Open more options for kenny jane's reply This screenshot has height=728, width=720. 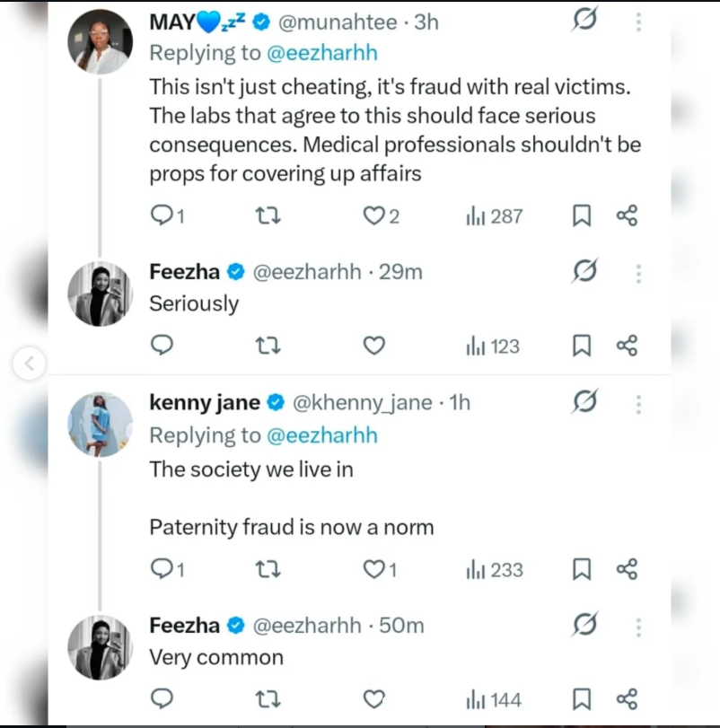click(638, 405)
